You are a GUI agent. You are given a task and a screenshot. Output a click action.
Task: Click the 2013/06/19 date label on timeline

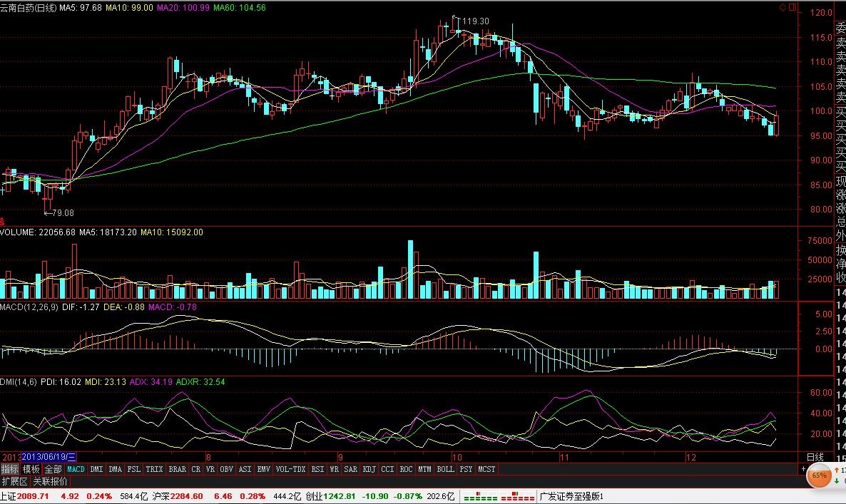point(50,457)
